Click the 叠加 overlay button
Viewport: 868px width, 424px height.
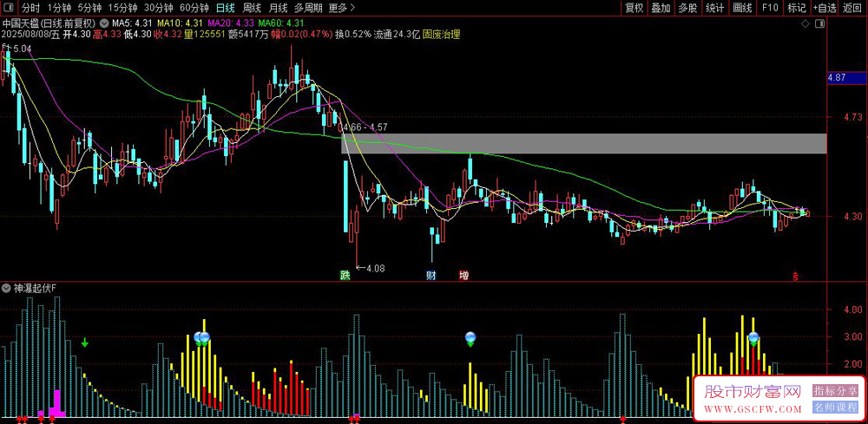pyautogui.click(x=661, y=8)
